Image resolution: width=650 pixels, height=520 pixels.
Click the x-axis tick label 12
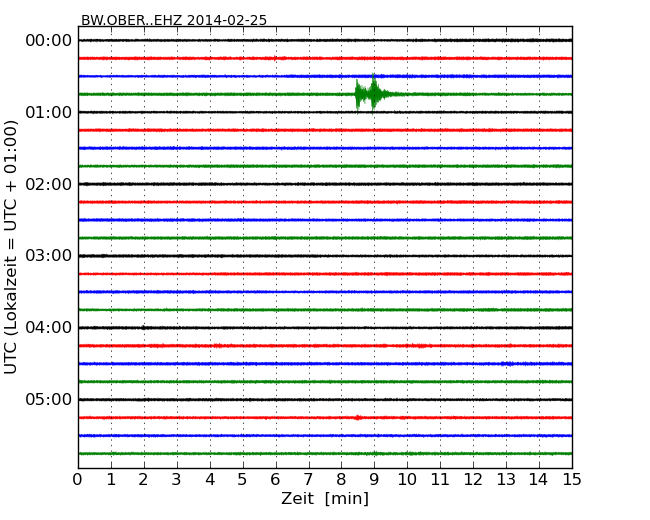[x=473, y=480]
